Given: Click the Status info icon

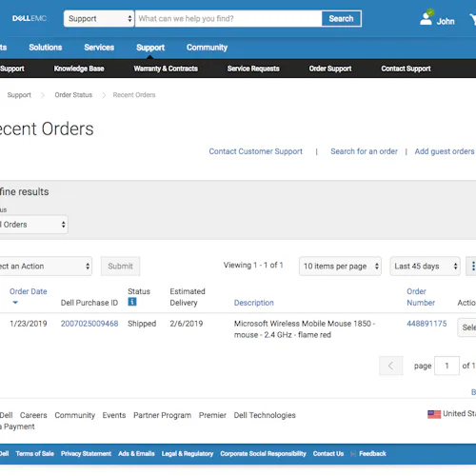Looking at the screenshot, I should tap(132, 302).
